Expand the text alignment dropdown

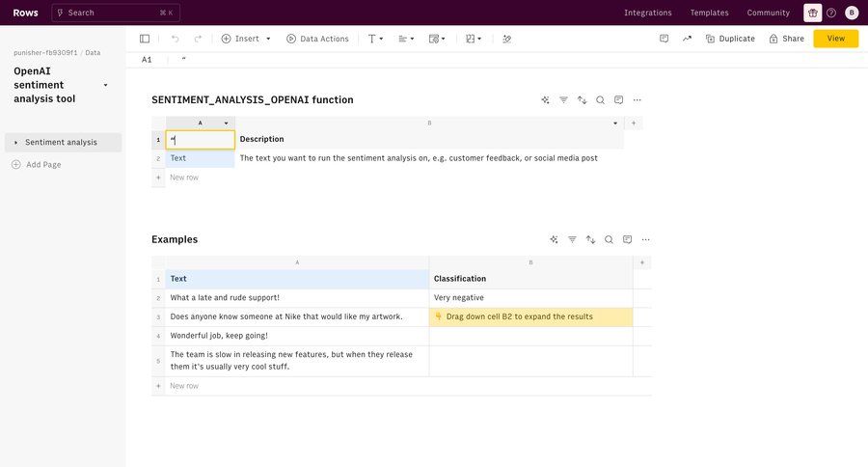[406, 39]
